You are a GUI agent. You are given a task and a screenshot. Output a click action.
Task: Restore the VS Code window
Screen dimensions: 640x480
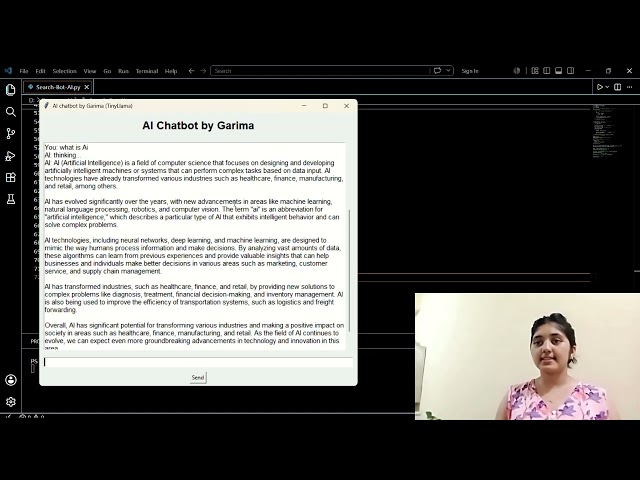click(609, 71)
